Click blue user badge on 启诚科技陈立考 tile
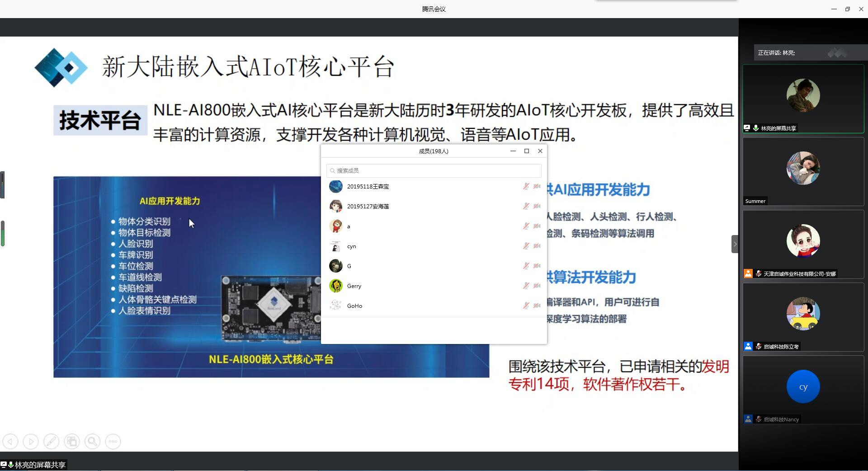The height and width of the screenshot is (471, 868). [x=748, y=346]
